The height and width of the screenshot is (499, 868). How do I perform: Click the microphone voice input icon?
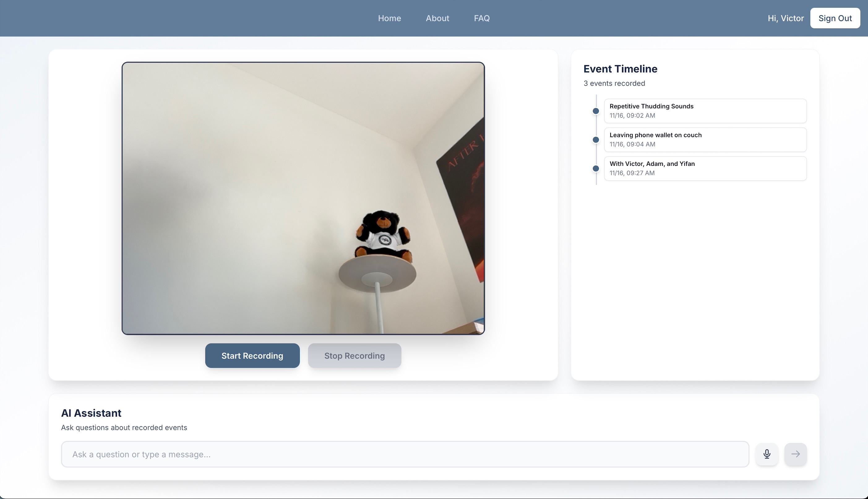click(x=767, y=454)
